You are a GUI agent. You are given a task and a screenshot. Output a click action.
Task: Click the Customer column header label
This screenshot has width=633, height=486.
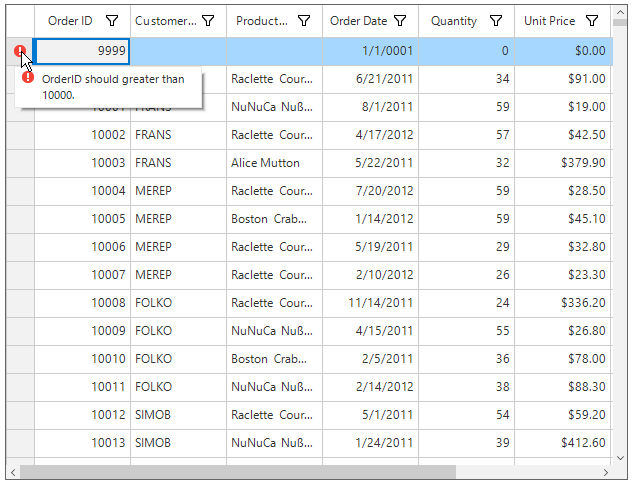[x=166, y=21]
